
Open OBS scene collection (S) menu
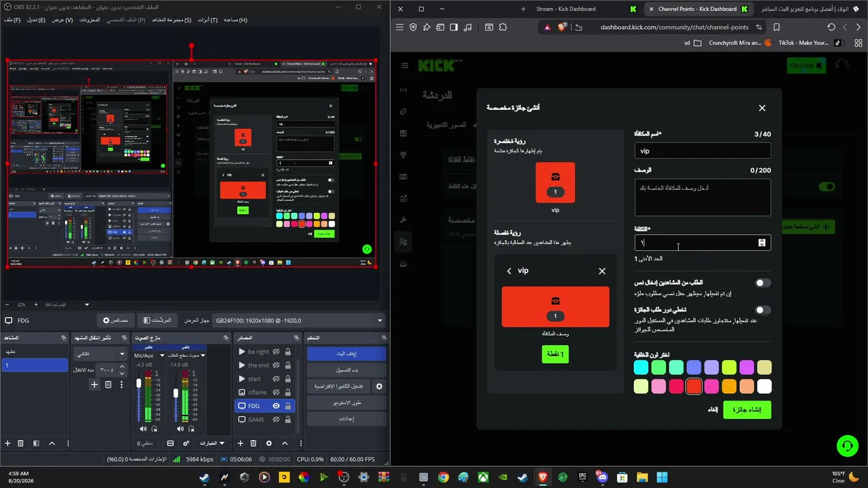[x=172, y=20]
